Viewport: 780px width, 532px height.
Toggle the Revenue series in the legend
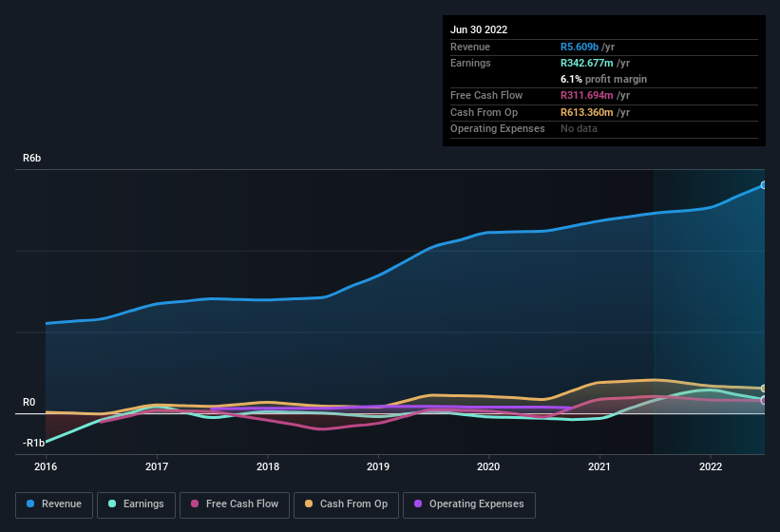coord(55,504)
